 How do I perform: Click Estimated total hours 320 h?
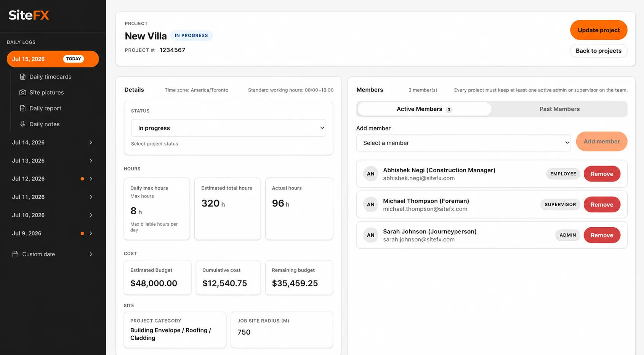point(227,209)
